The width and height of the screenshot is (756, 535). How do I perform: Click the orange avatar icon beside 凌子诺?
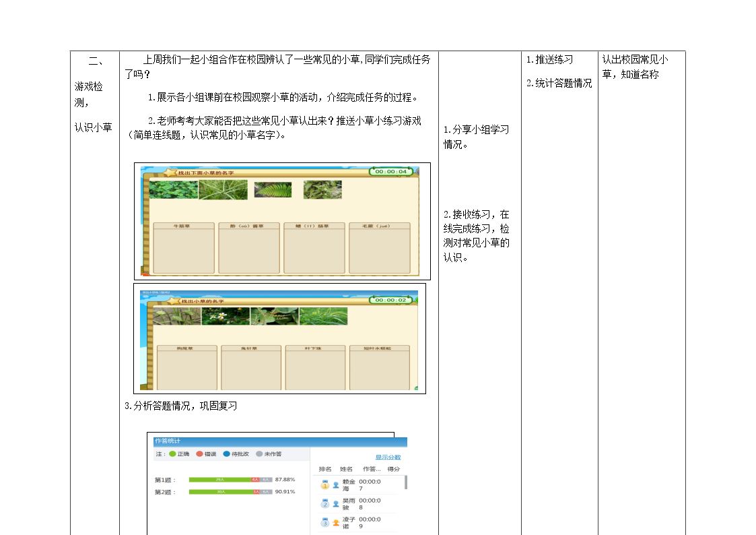(336, 522)
